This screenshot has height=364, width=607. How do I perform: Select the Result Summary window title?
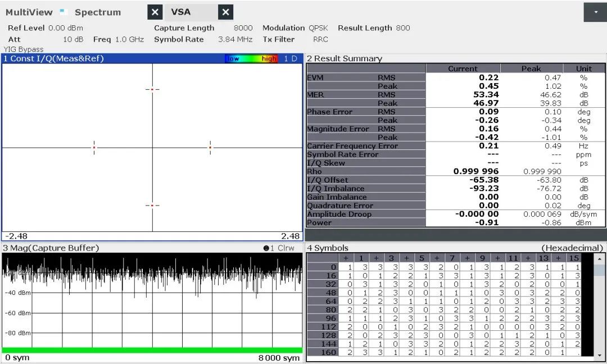coord(344,58)
